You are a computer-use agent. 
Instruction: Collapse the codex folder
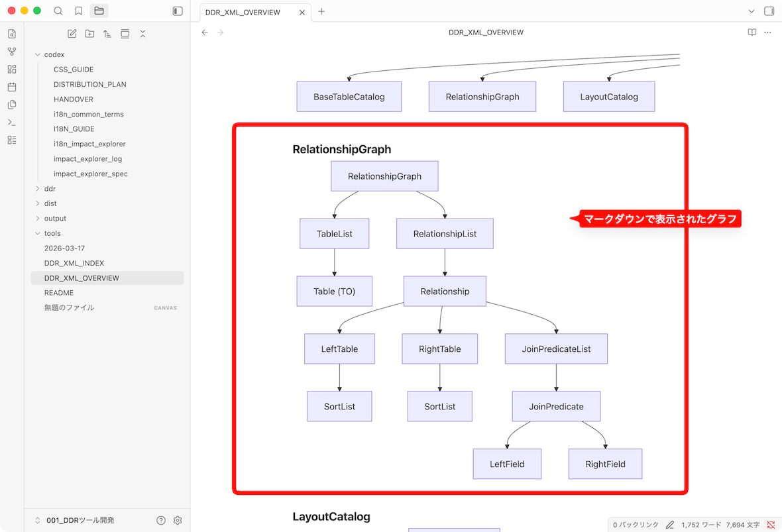(x=38, y=55)
